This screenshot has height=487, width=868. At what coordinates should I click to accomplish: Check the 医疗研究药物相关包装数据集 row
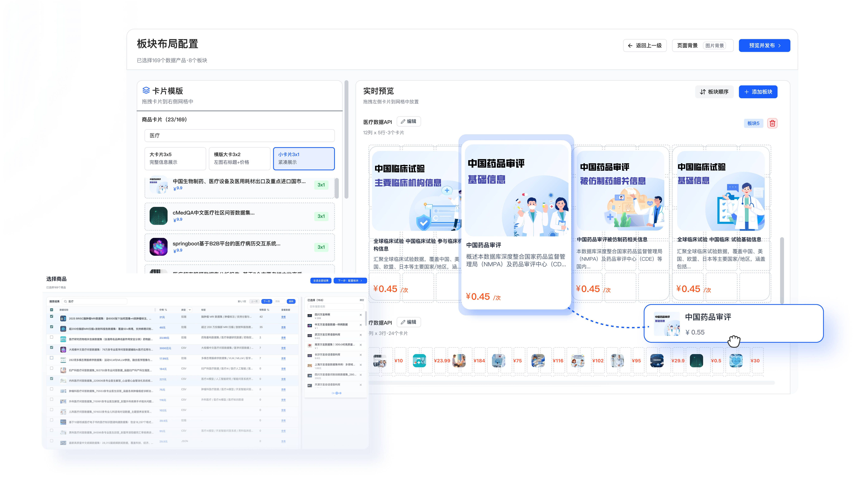[x=52, y=337]
